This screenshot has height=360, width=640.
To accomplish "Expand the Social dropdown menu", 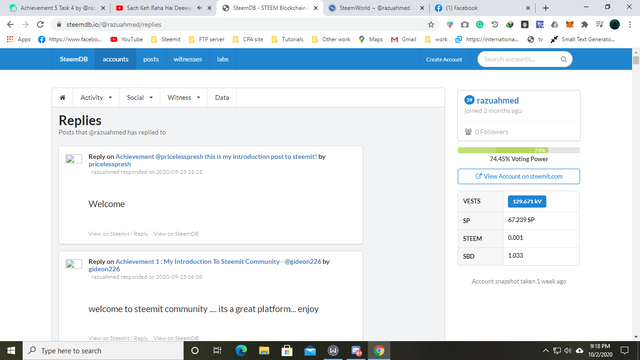I will click(x=140, y=98).
